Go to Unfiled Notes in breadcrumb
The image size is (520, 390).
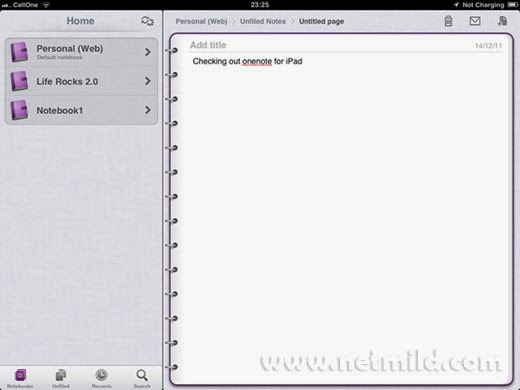(x=263, y=21)
